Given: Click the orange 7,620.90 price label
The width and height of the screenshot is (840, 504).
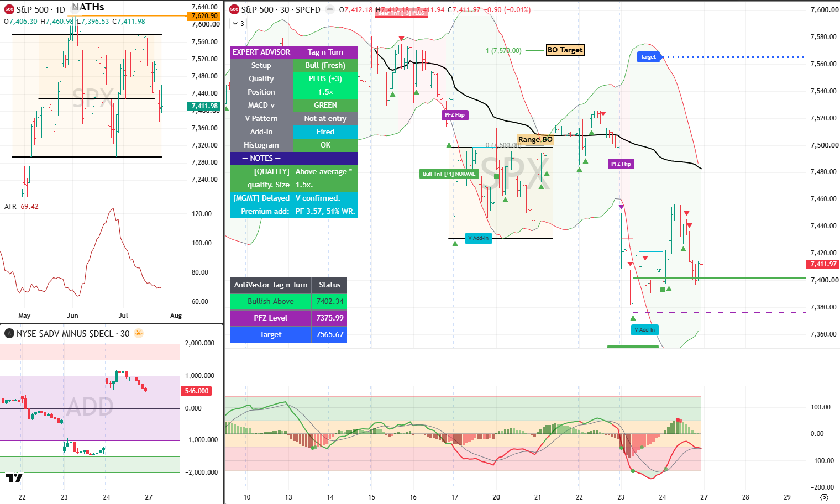Looking at the screenshot, I should pyautogui.click(x=204, y=16).
